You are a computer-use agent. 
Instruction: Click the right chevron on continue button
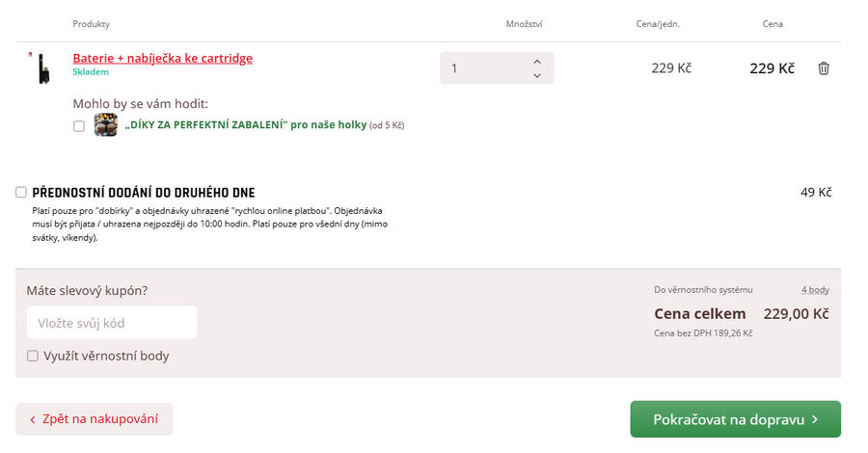(815, 419)
